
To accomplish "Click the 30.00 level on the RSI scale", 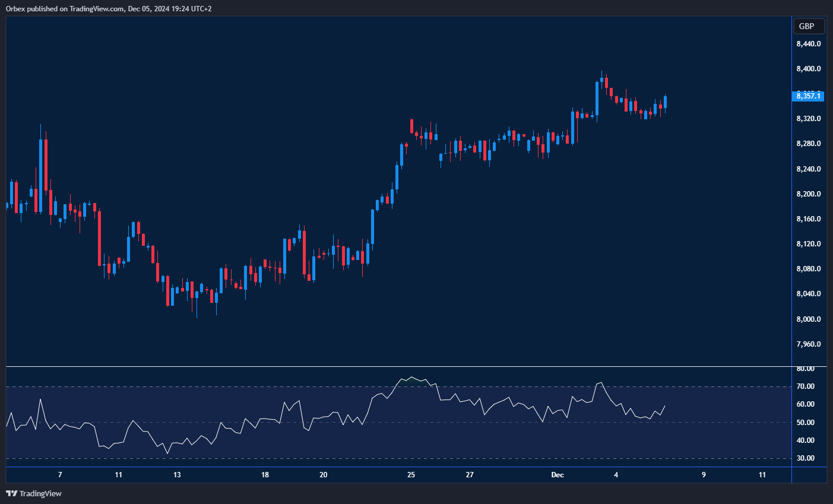I will click(x=806, y=458).
